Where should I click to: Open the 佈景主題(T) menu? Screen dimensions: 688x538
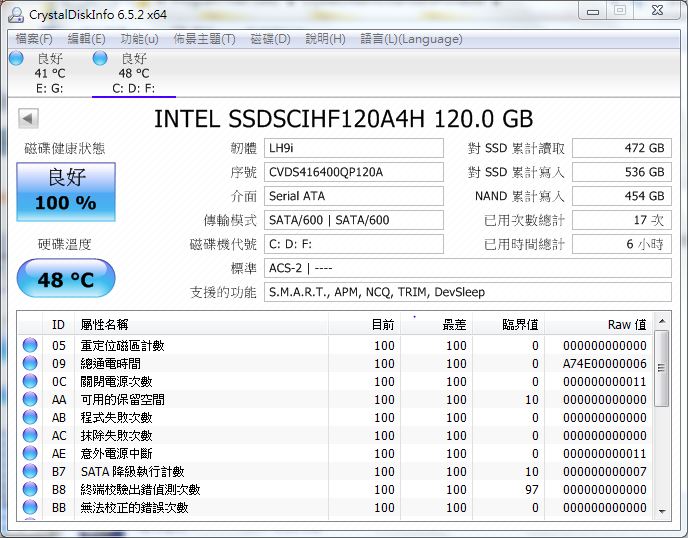pyautogui.click(x=204, y=39)
